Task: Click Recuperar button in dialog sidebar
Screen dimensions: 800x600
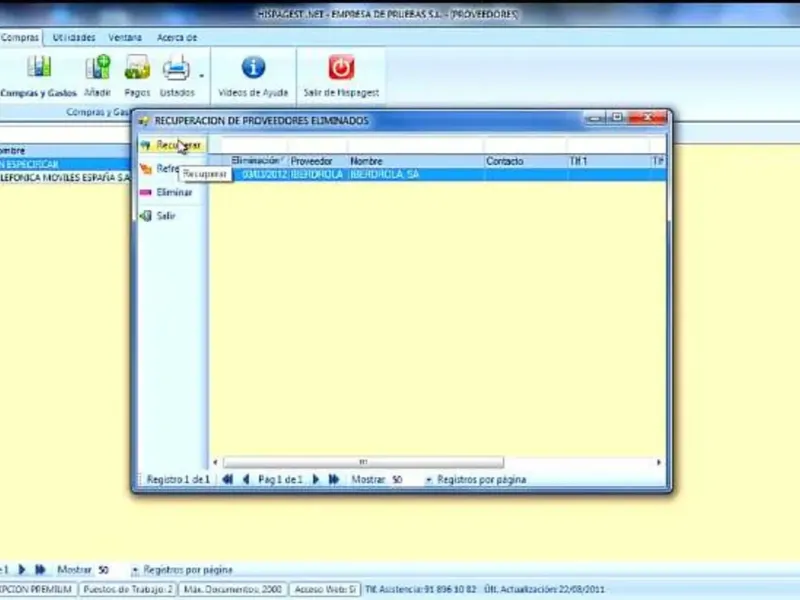Action: 172,145
